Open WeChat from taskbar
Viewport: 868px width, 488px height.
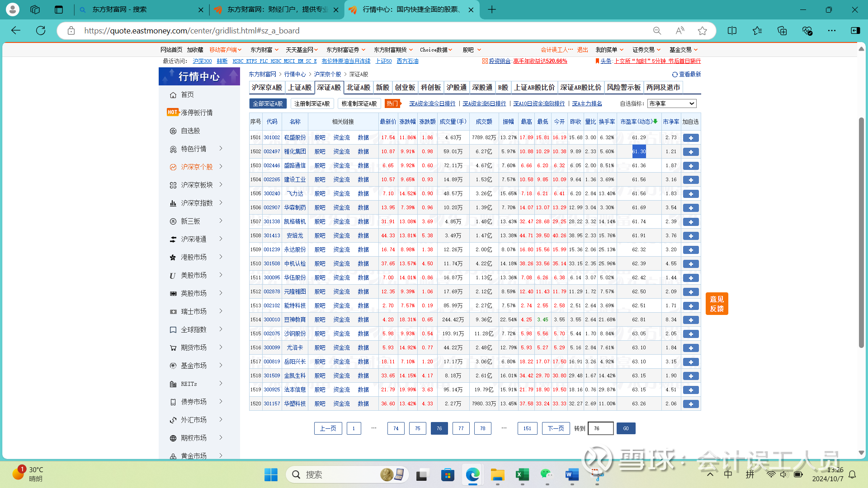point(547,474)
